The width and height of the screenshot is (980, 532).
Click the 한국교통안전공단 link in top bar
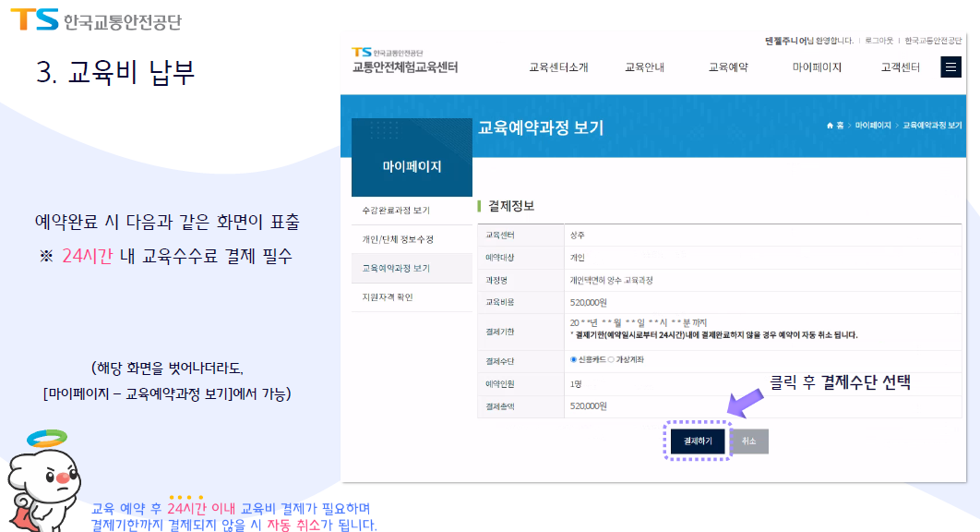933,41
